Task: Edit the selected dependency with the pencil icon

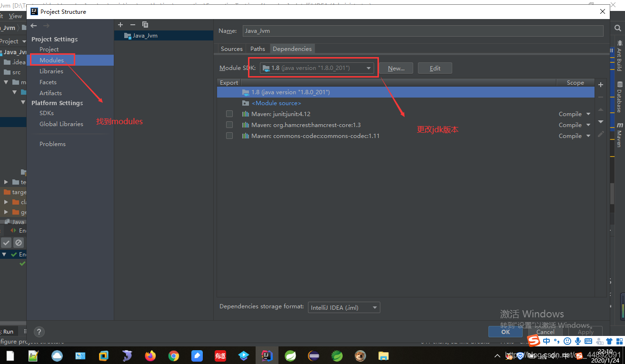Action: (600, 134)
